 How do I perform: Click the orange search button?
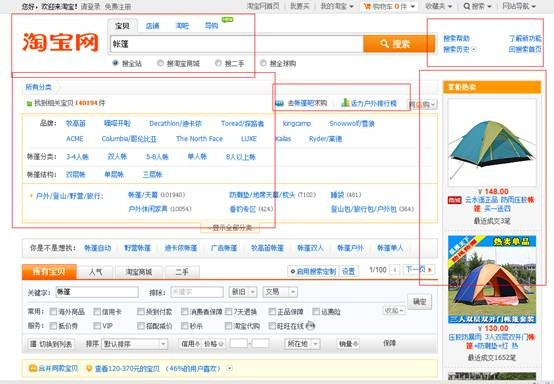point(399,44)
